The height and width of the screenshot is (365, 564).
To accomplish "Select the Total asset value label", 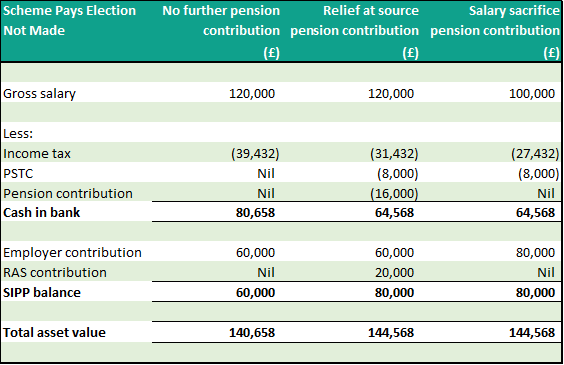I will click(54, 333).
